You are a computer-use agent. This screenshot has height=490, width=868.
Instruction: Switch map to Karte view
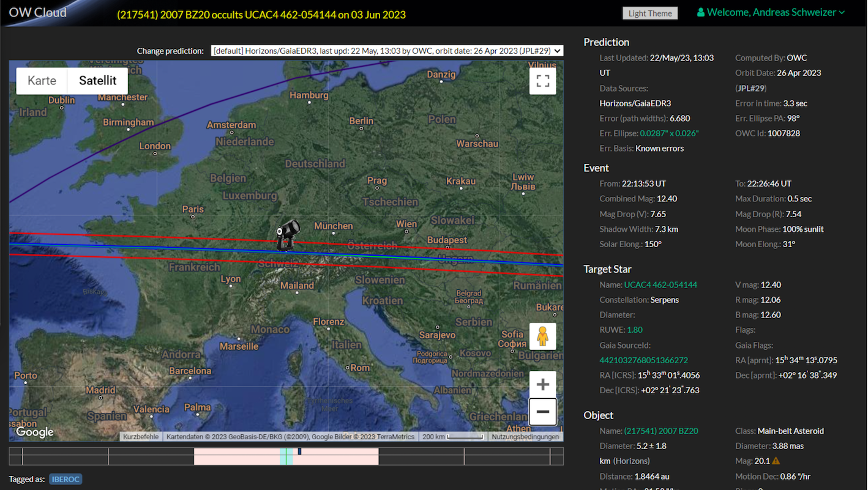click(42, 81)
